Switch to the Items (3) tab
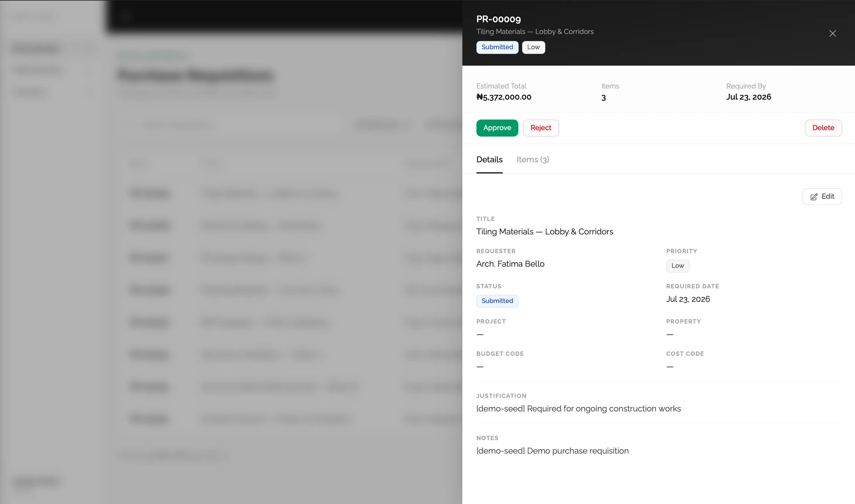Viewport: 855px width, 504px height. click(x=533, y=159)
